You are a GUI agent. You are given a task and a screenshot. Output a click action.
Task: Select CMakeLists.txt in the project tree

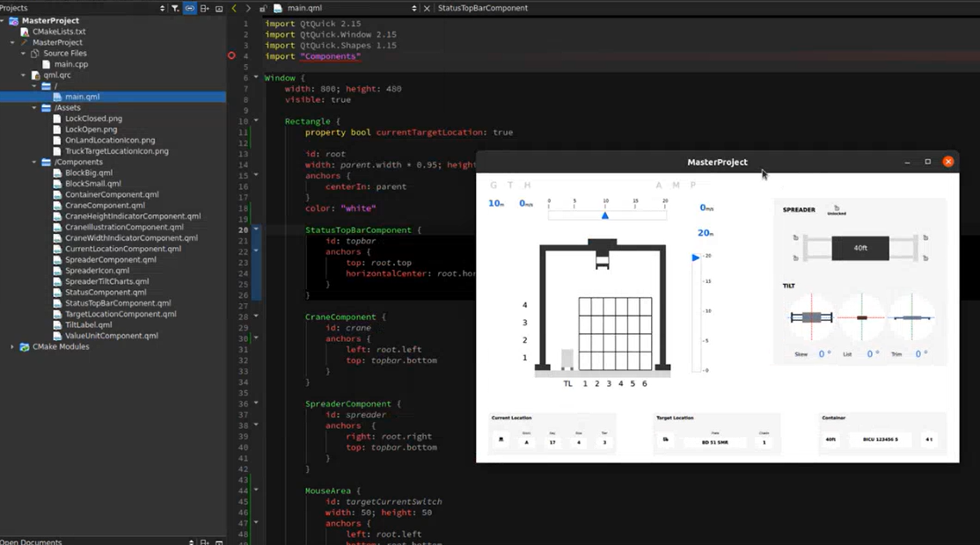click(58, 32)
